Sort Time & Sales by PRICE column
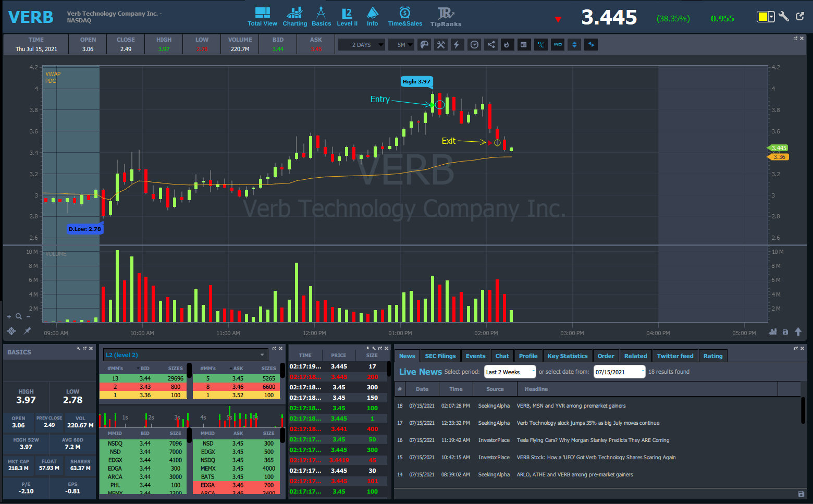 pyautogui.click(x=338, y=355)
